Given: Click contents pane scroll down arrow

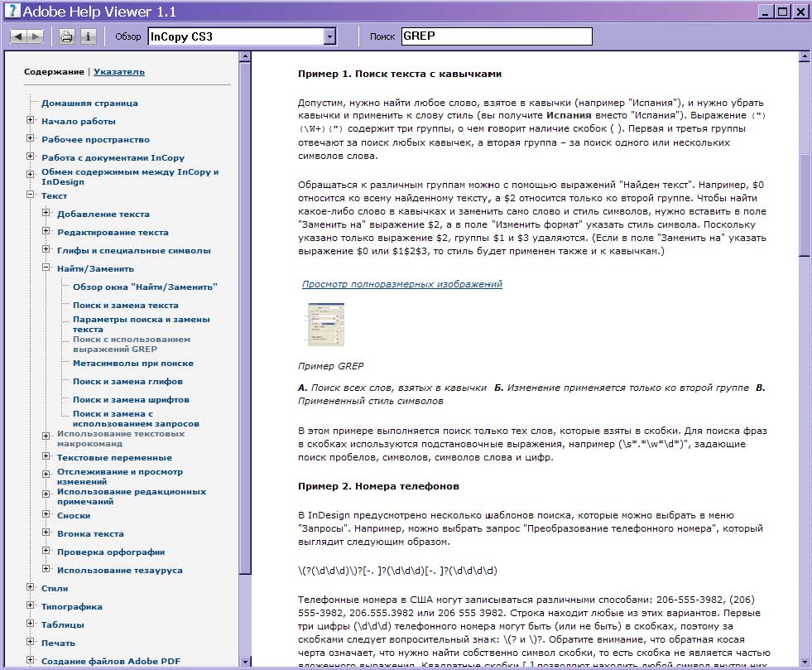Looking at the screenshot, I should click(246, 661).
